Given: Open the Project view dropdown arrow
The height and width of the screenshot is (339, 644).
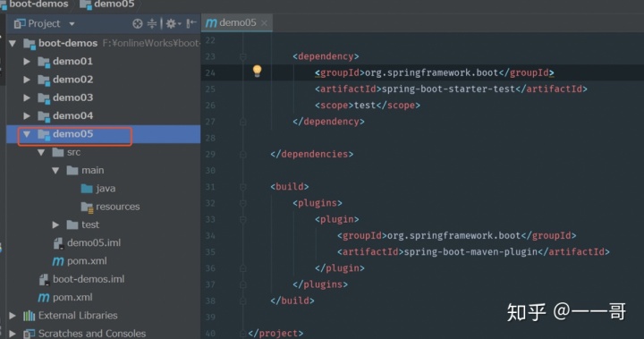Looking at the screenshot, I should pos(72,24).
